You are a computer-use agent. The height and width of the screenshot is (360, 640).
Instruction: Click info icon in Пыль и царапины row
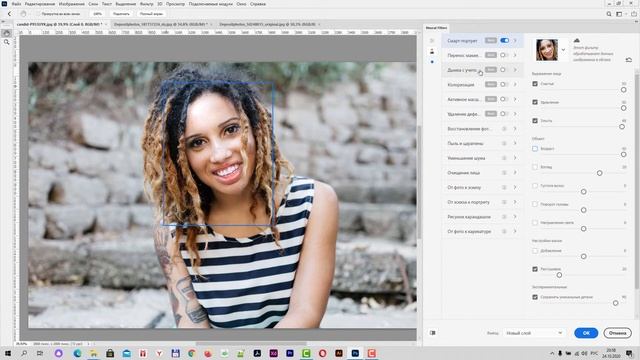[504, 143]
